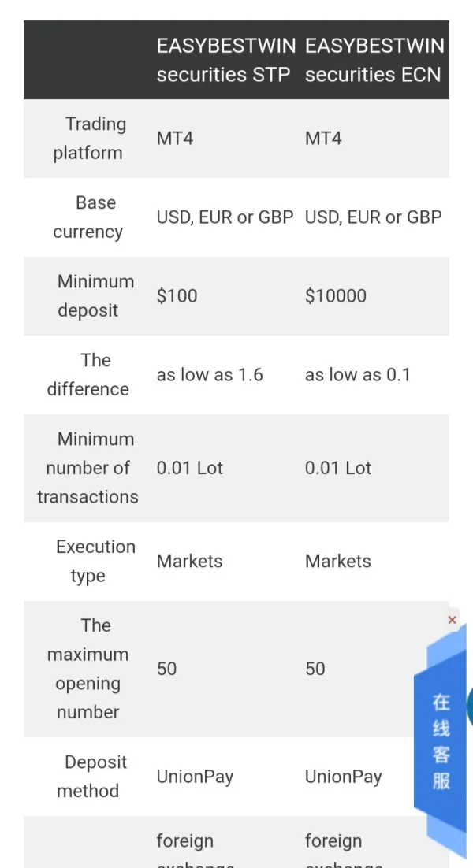Click the MT4 value under ECN
The height and width of the screenshot is (868, 473).
point(323,139)
